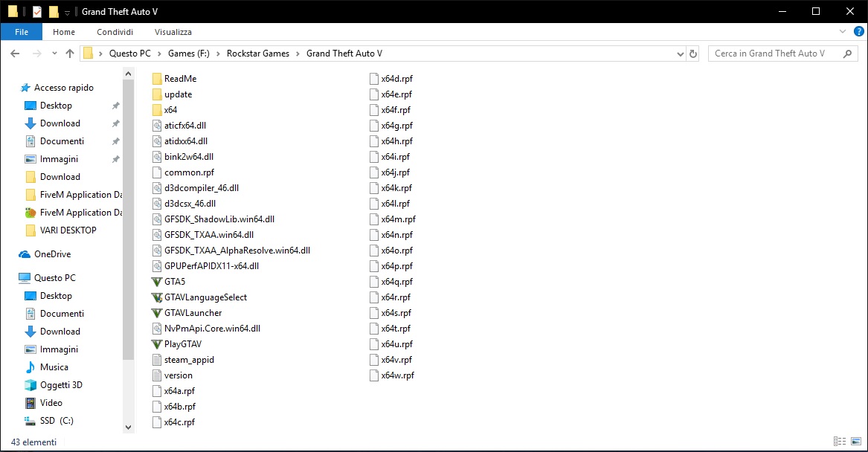Open the recent locations dropdown arrow
This screenshot has height=452, width=868.
pyautogui.click(x=54, y=54)
